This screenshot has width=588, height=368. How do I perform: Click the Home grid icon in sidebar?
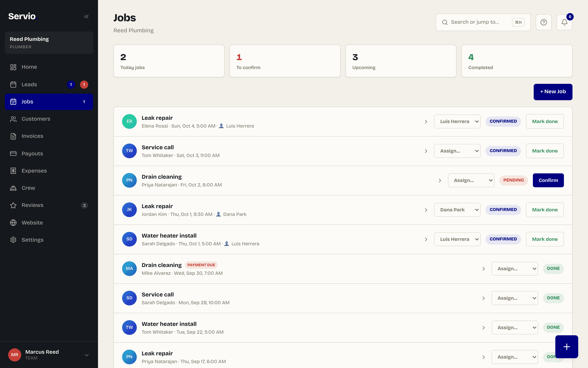(x=13, y=67)
